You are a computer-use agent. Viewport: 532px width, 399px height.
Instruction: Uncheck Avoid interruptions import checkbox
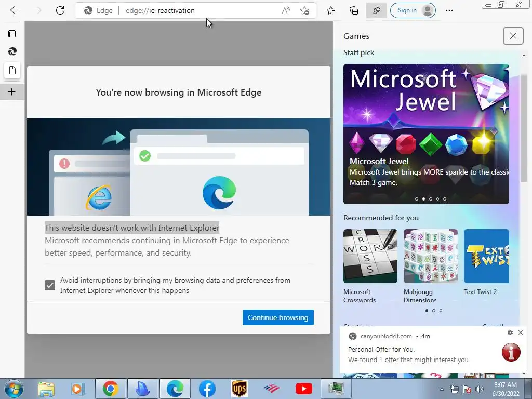click(50, 285)
